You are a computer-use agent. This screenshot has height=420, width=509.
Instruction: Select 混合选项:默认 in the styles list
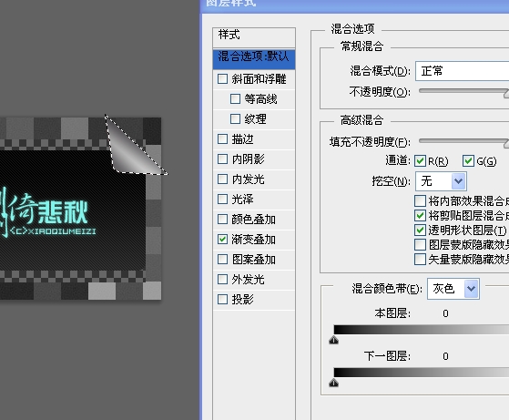[x=254, y=57]
